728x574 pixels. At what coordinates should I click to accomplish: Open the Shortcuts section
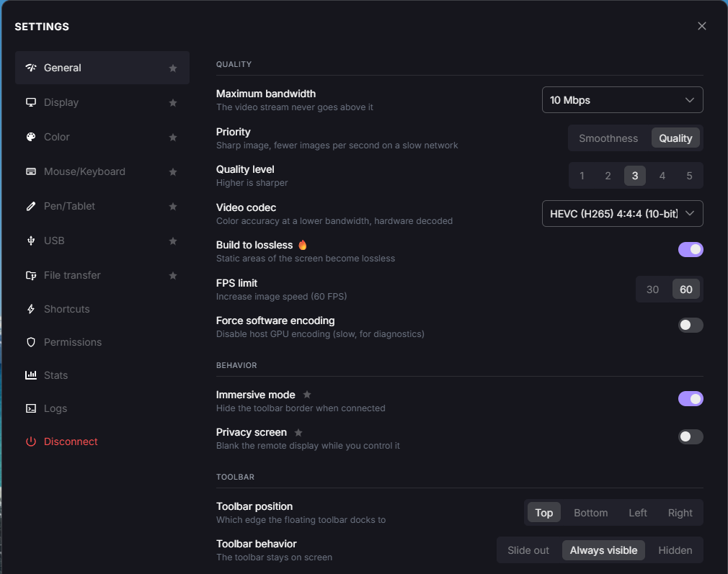(102, 309)
